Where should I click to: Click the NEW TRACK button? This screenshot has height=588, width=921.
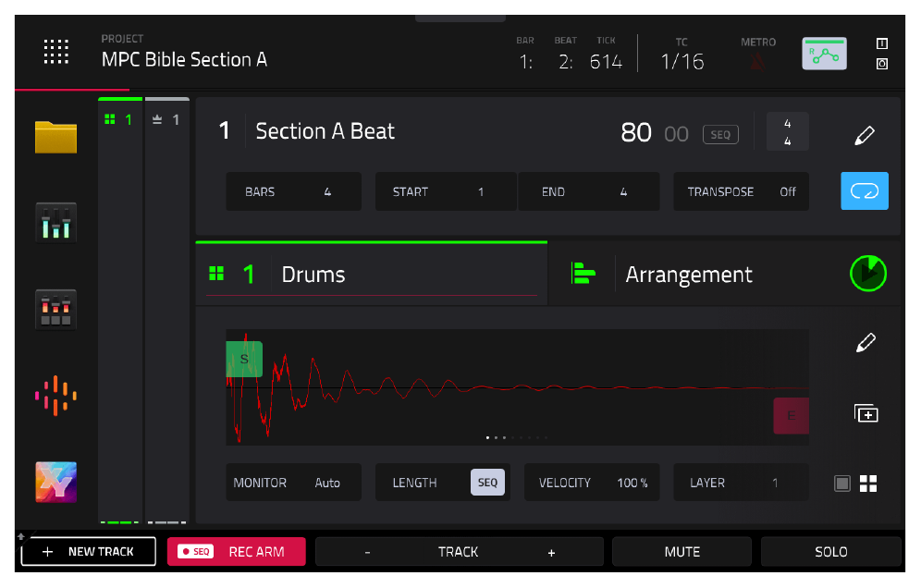(89, 552)
